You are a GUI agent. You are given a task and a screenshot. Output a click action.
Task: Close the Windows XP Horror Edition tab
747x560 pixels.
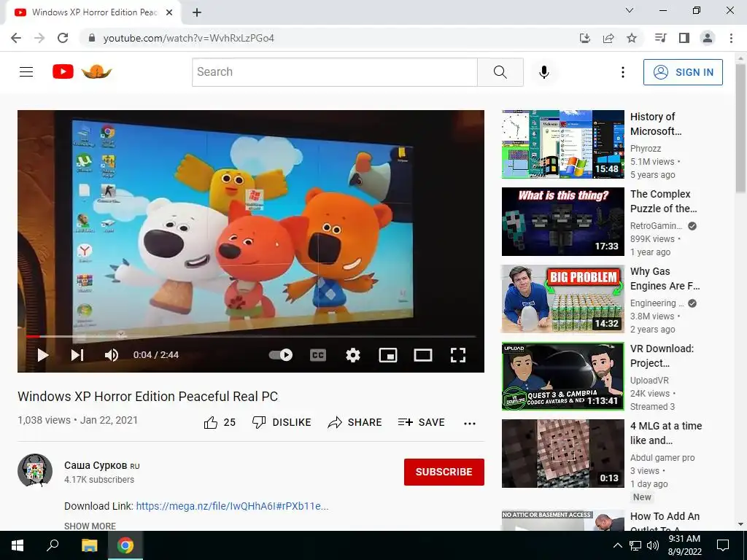169,12
